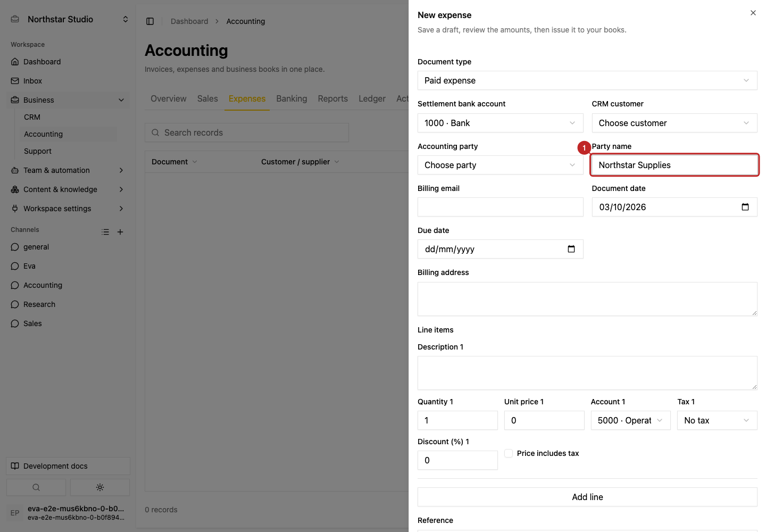Open the Document date calendar picker icon
This screenshot has width=766, height=532.
(x=745, y=207)
